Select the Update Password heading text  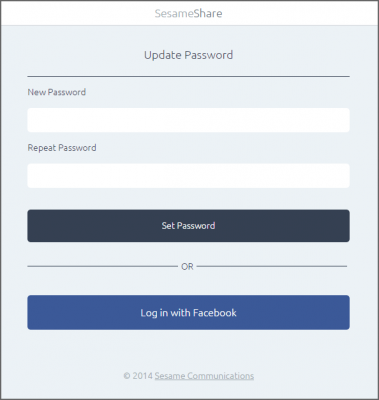pyautogui.click(x=188, y=55)
